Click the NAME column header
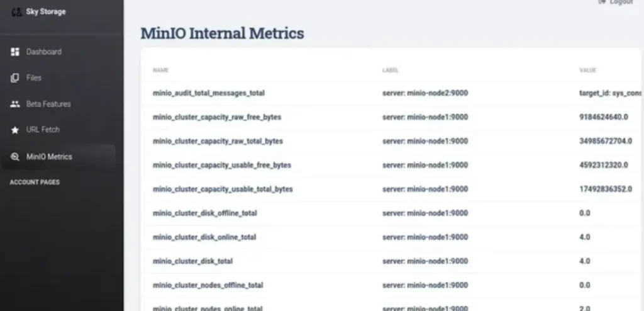 pos(161,70)
